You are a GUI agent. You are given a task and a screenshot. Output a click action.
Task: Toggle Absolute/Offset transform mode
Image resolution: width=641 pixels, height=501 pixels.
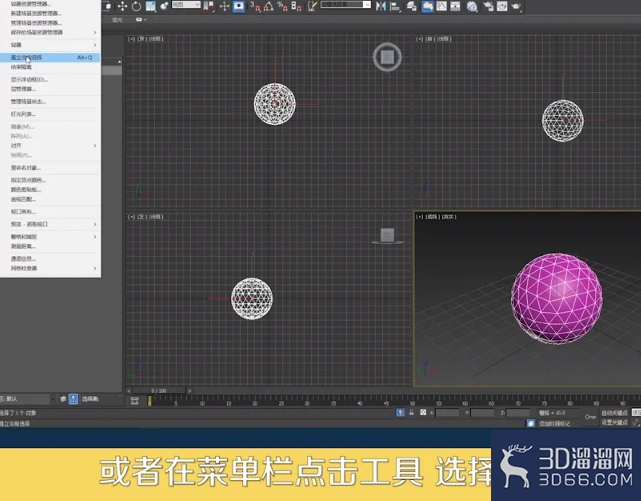pos(423,412)
